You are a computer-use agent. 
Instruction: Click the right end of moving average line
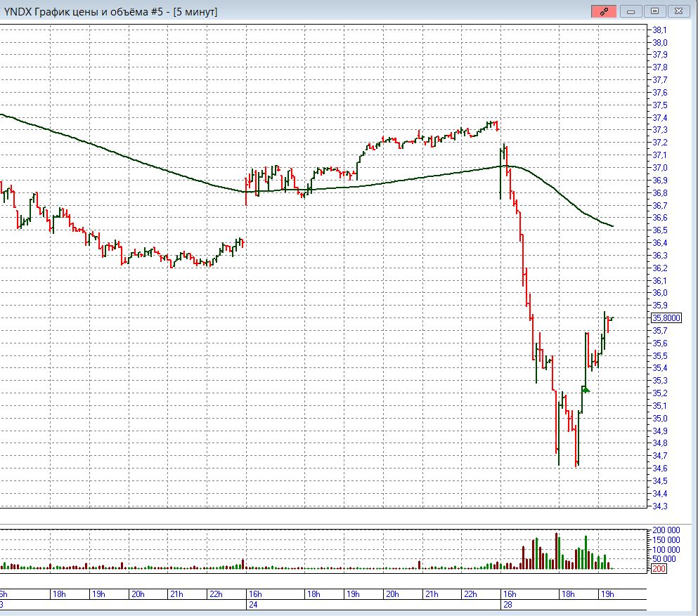(612, 225)
